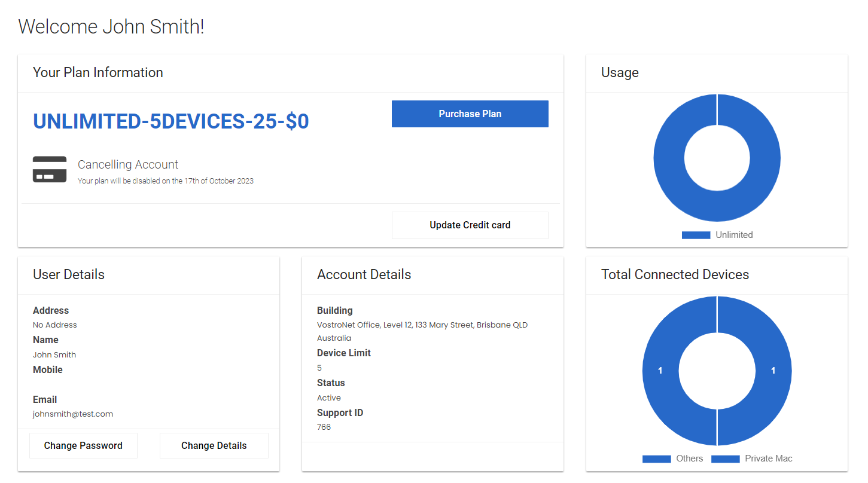Click the Your Plan Information header
The height and width of the screenshot is (483, 868).
click(x=98, y=72)
